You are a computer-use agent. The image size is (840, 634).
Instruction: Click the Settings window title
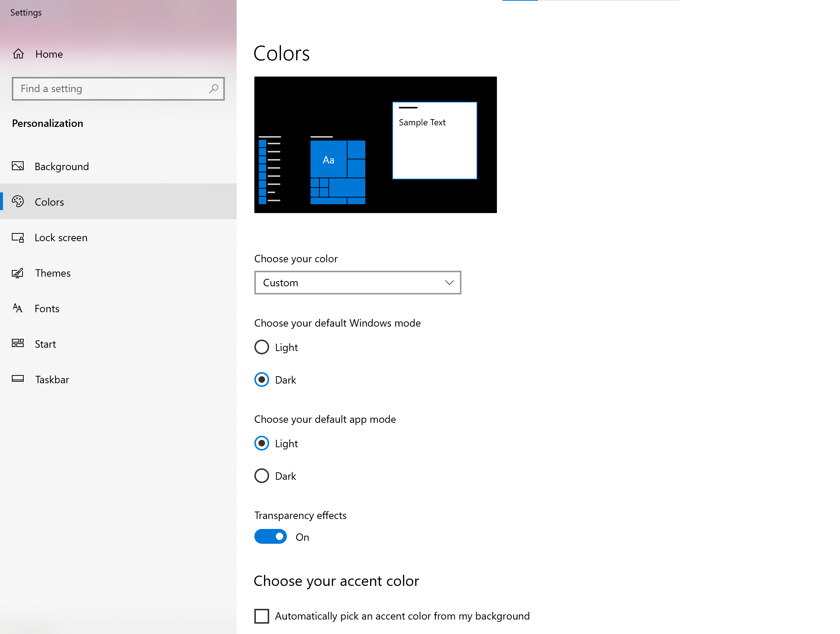tap(26, 13)
